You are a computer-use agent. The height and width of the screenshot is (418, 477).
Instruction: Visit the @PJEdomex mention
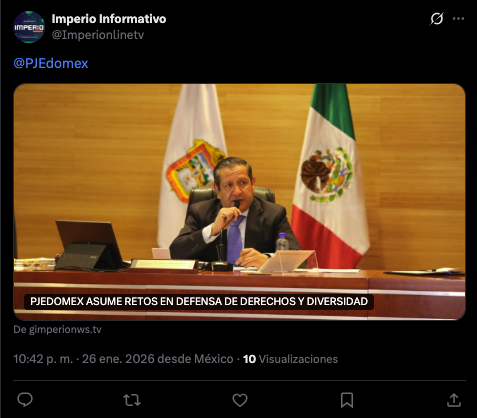click(x=51, y=63)
